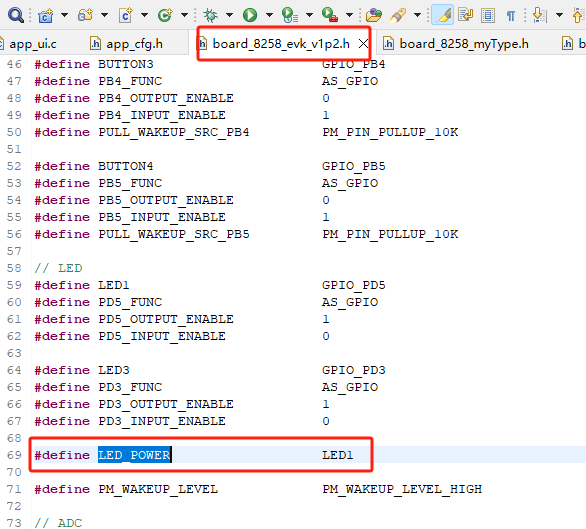This screenshot has height=529, width=586.
Task: Toggle Mark Occurrences highlighter button
Action: coord(442,15)
